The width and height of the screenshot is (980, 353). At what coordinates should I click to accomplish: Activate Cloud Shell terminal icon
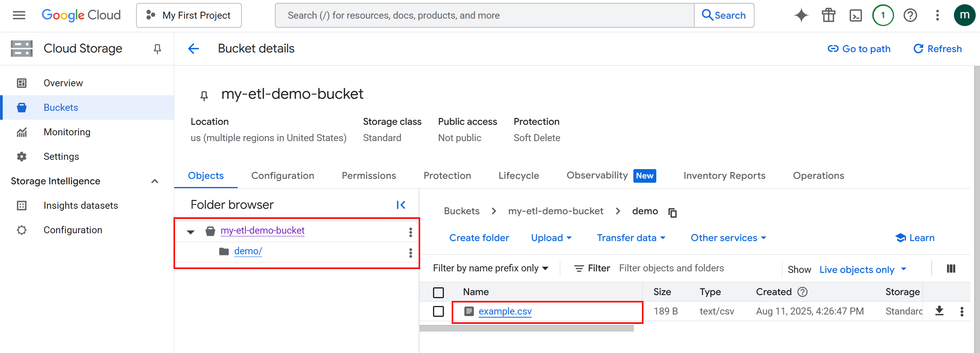click(856, 15)
